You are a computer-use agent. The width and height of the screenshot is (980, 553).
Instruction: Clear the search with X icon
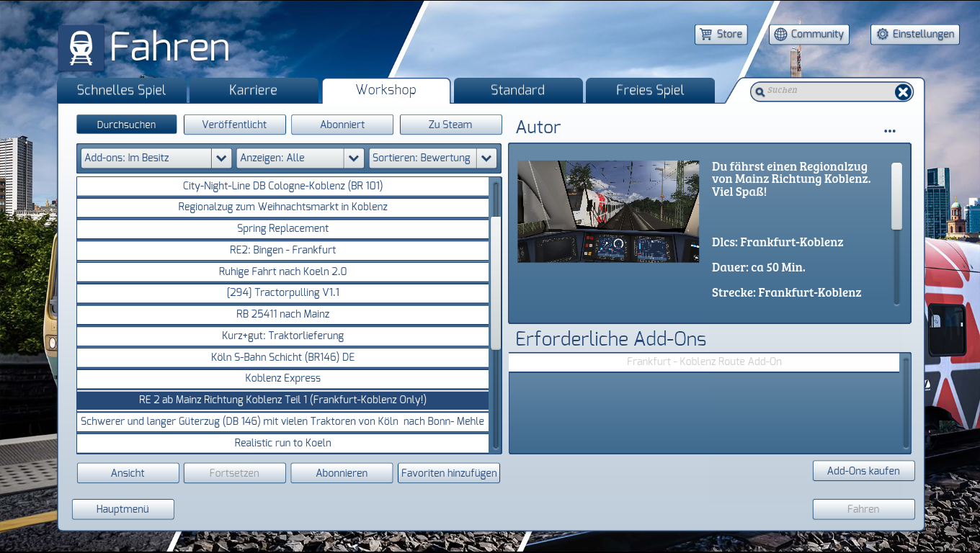click(x=902, y=91)
